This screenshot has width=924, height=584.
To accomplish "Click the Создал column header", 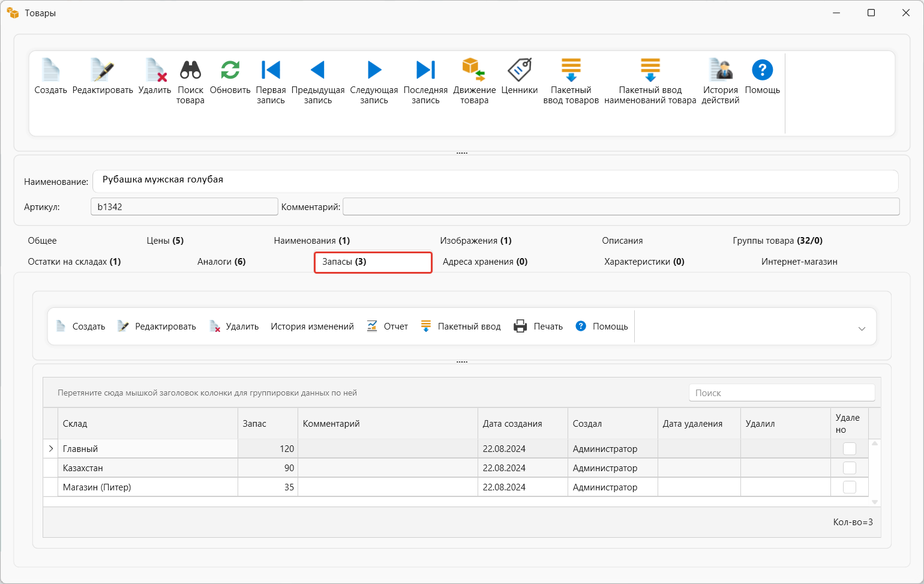I will tap(613, 424).
